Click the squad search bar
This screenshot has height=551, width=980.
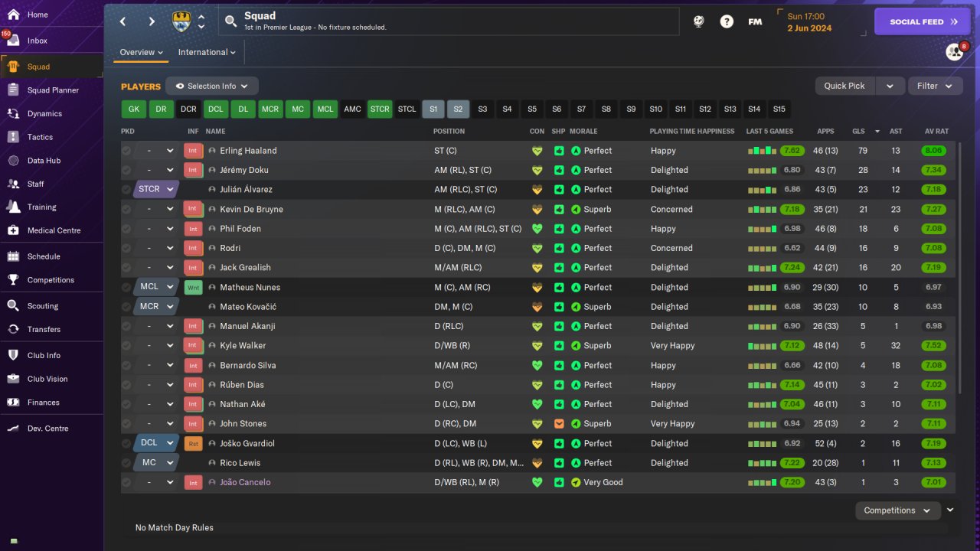point(449,21)
